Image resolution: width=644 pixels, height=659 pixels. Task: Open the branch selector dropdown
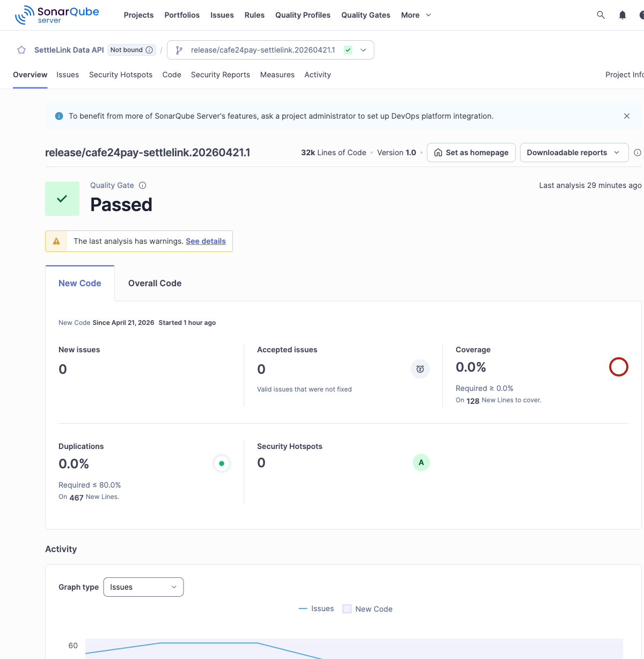270,50
